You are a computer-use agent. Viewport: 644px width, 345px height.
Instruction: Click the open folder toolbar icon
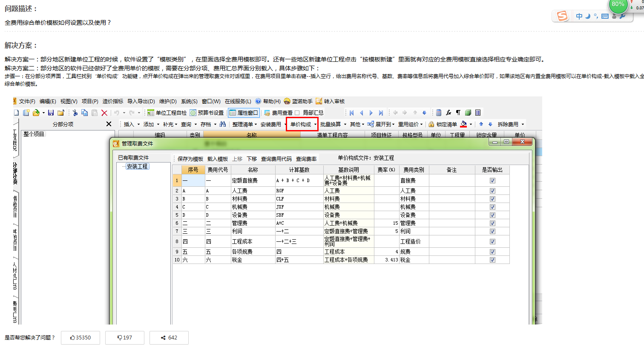click(36, 113)
